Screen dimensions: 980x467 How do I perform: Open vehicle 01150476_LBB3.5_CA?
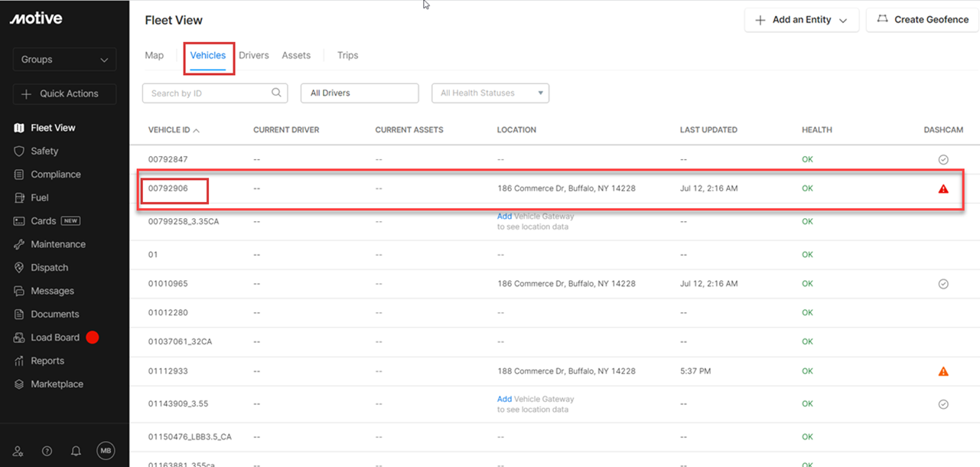190,437
